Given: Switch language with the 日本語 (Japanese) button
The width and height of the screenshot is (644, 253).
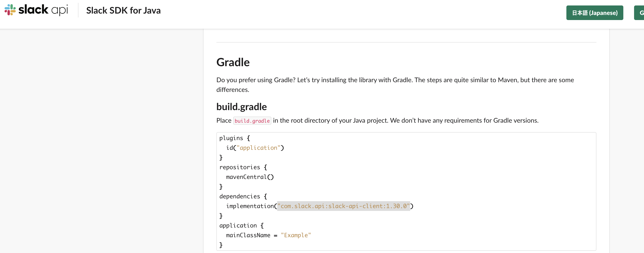Looking at the screenshot, I should point(595,13).
